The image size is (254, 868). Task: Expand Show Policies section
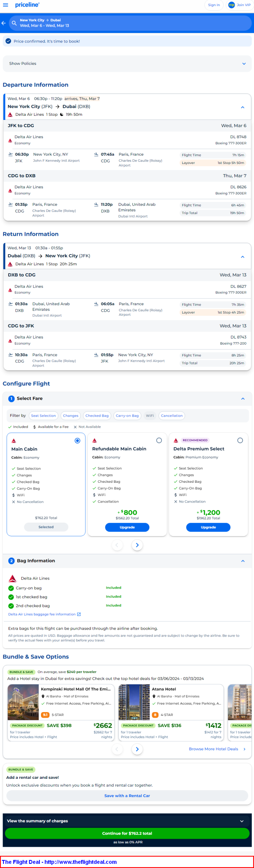point(127,63)
